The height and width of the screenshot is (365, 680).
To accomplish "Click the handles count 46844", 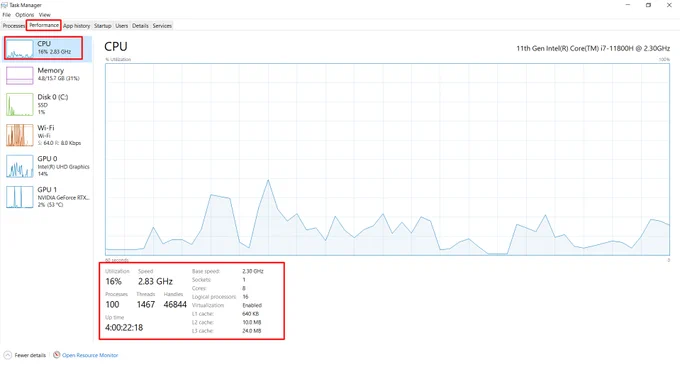I will pyautogui.click(x=175, y=304).
